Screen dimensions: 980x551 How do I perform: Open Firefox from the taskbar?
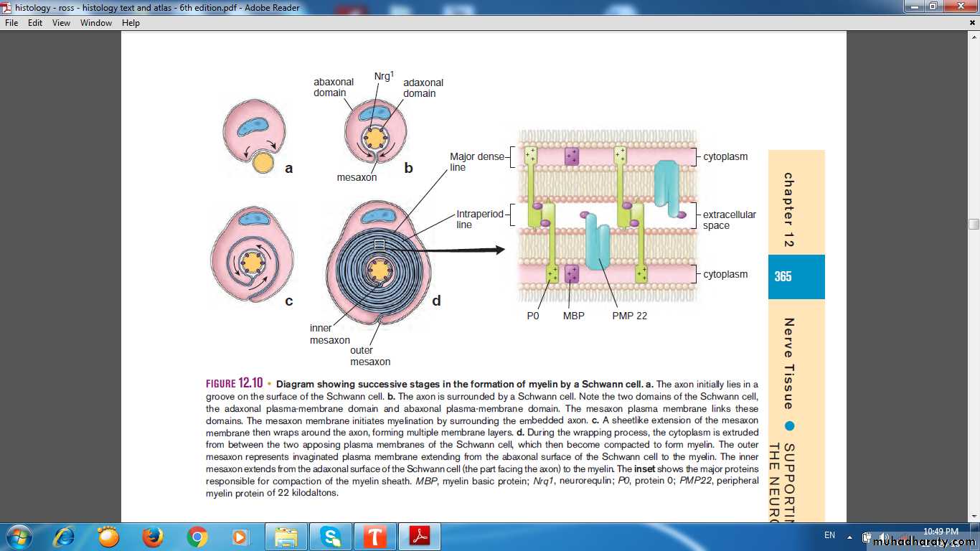click(x=152, y=537)
